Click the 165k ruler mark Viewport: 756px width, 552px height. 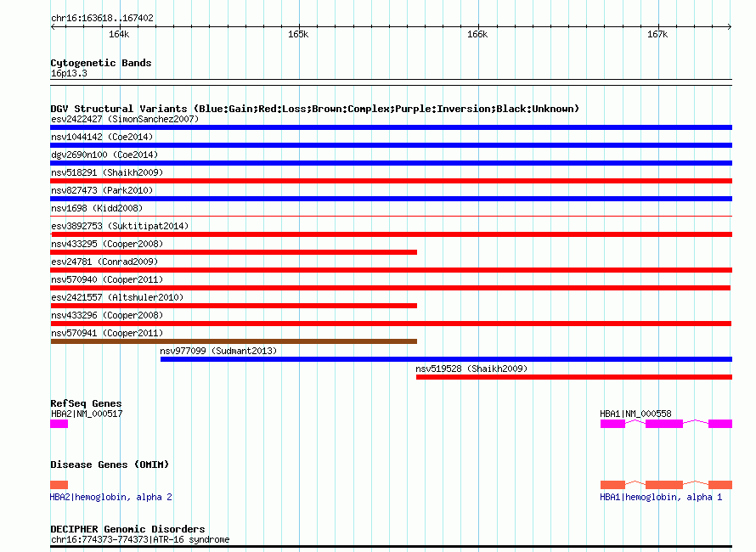click(298, 34)
